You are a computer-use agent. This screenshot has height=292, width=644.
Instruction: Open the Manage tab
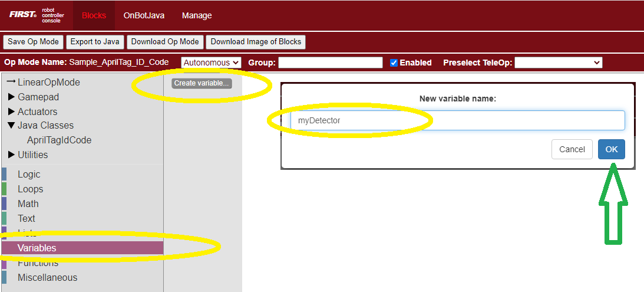pos(197,15)
